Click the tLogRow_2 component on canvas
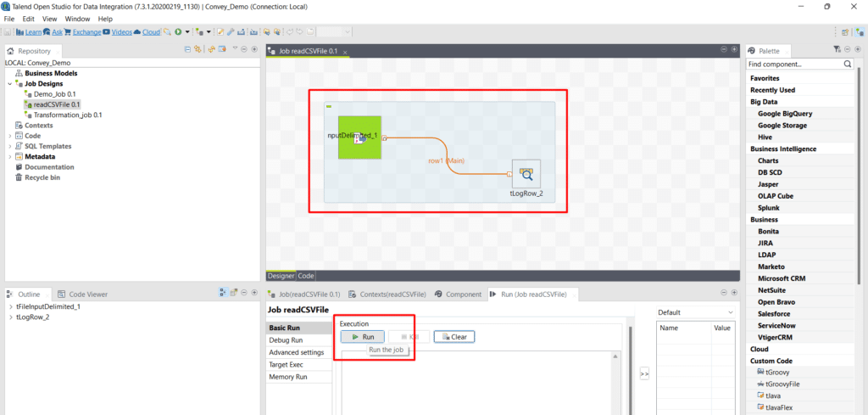 click(526, 173)
